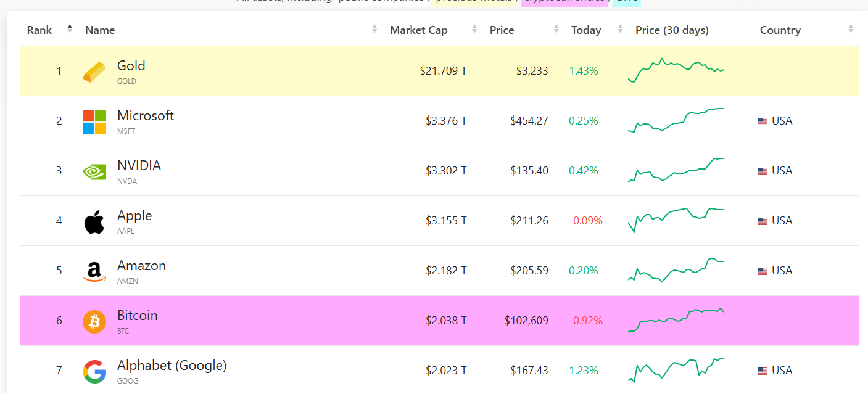This screenshot has width=868, height=394.
Task: Click the Apple logo icon
Action: tap(94, 221)
